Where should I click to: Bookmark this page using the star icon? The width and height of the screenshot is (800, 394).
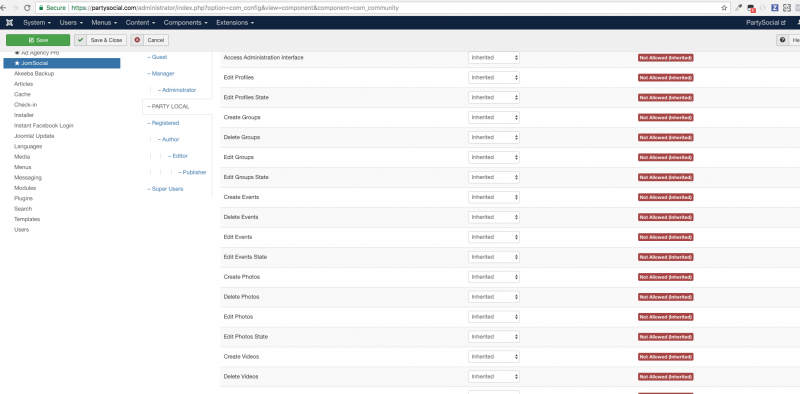(x=724, y=8)
